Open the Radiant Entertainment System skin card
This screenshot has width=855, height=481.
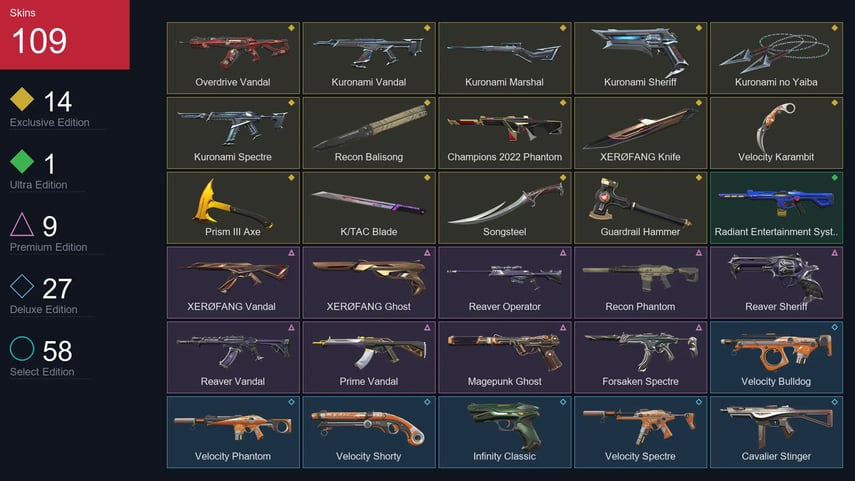pyautogui.click(x=776, y=207)
